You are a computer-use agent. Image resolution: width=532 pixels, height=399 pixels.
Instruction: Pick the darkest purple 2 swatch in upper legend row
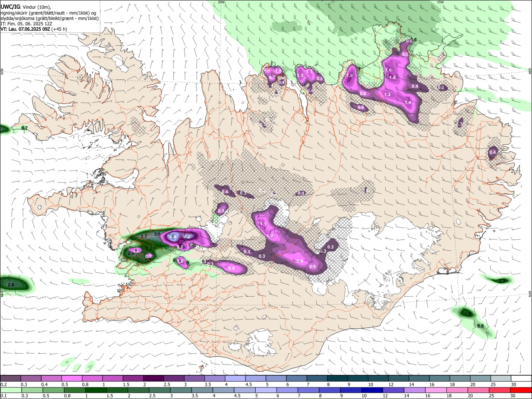(153, 378)
